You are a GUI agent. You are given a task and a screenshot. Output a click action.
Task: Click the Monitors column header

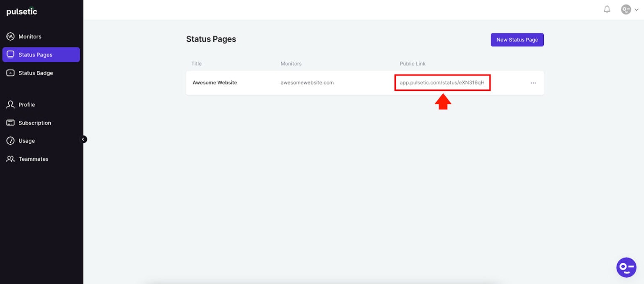291,64
